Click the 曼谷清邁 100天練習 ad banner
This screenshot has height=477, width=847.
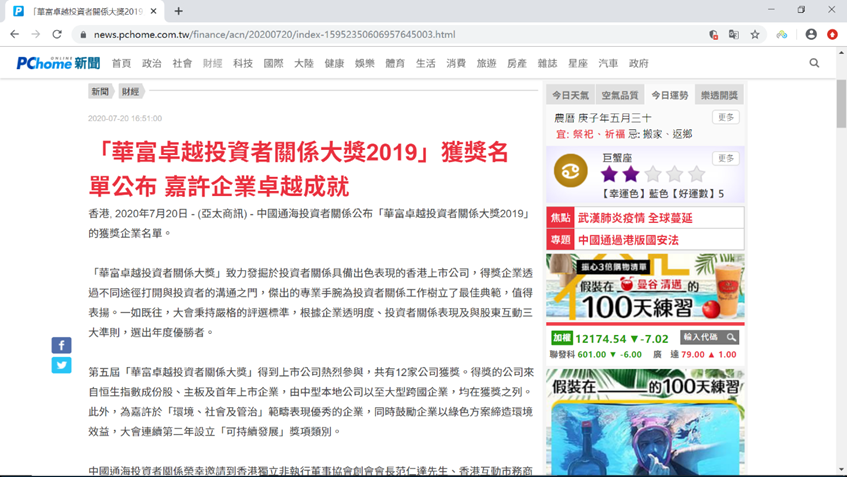click(x=646, y=287)
